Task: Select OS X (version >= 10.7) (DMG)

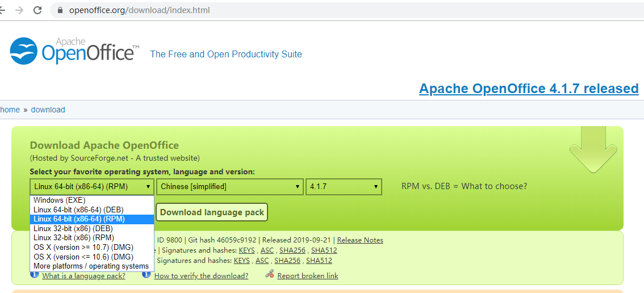Action: [x=92, y=248]
